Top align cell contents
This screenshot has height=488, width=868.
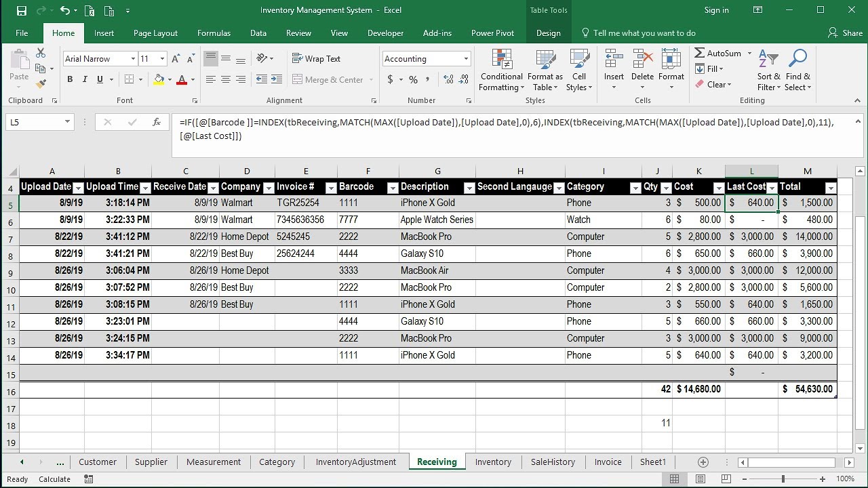tap(211, 58)
